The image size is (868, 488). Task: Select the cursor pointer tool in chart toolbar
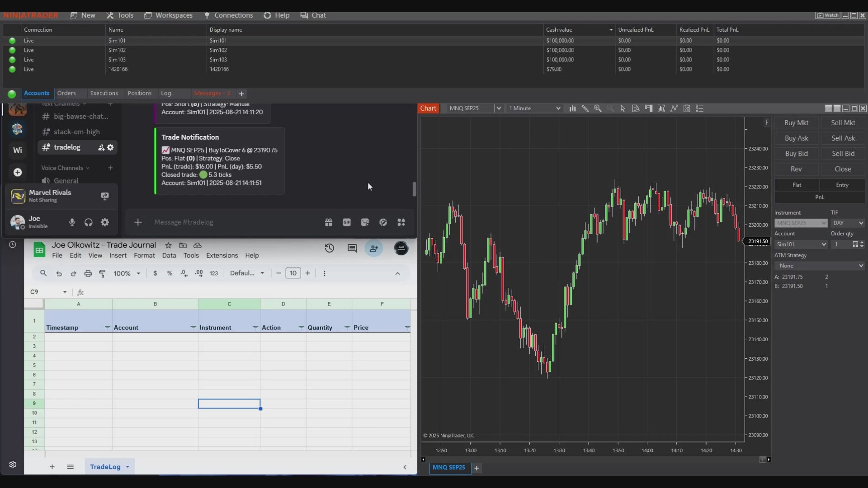(x=623, y=108)
